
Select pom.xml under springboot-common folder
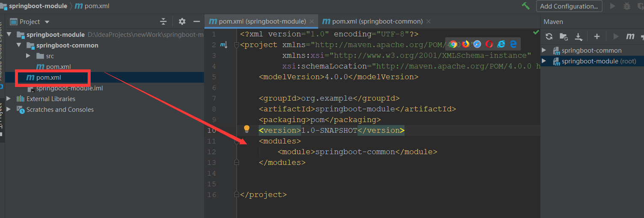point(53,66)
